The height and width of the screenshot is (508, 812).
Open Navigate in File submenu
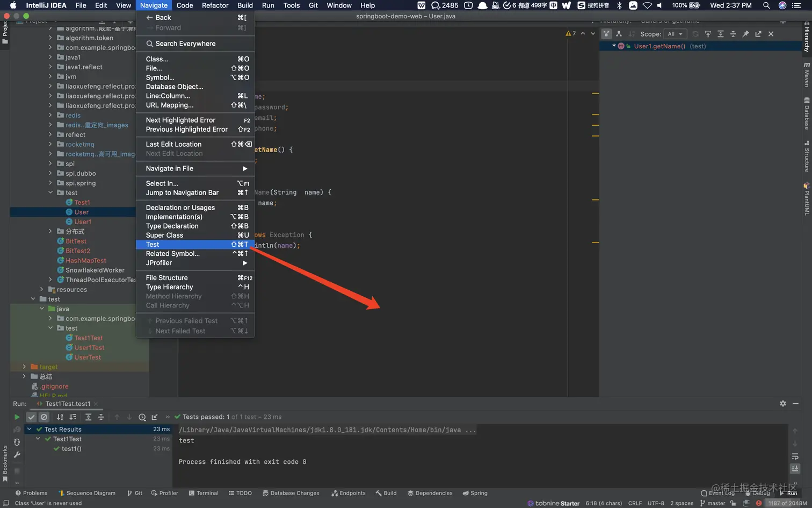195,168
